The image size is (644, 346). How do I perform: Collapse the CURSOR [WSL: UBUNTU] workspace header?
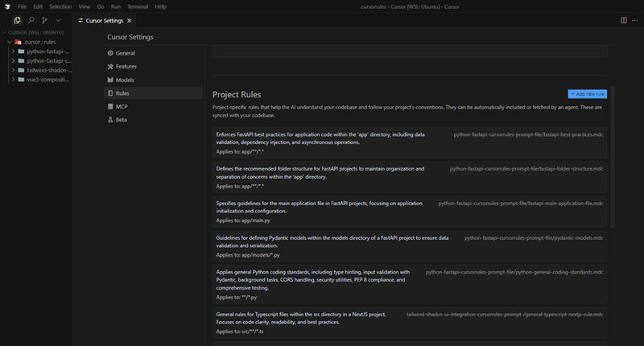[36, 32]
